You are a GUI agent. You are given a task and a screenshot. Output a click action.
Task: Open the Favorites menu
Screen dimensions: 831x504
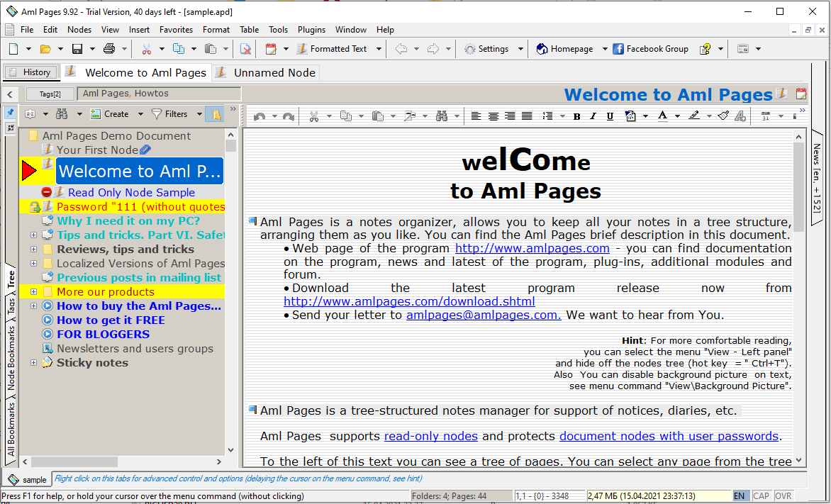[x=176, y=30]
